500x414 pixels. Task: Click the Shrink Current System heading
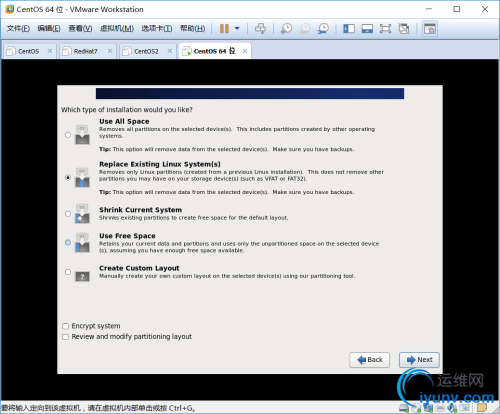pyautogui.click(x=140, y=210)
